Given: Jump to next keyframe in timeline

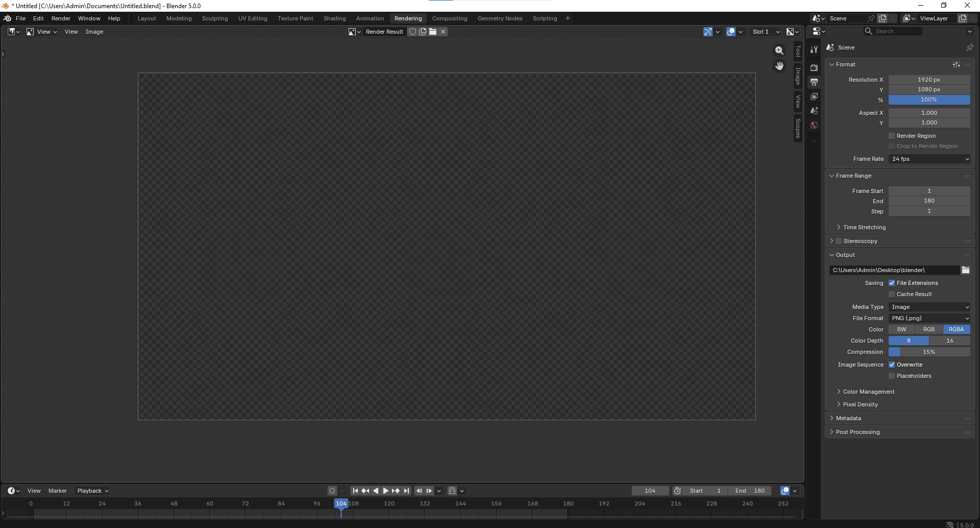Looking at the screenshot, I should point(396,491).
